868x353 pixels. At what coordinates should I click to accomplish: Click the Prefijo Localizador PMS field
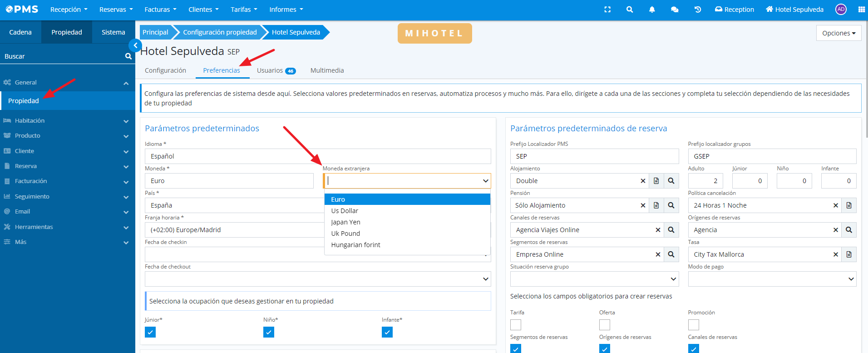coord(594,156)
